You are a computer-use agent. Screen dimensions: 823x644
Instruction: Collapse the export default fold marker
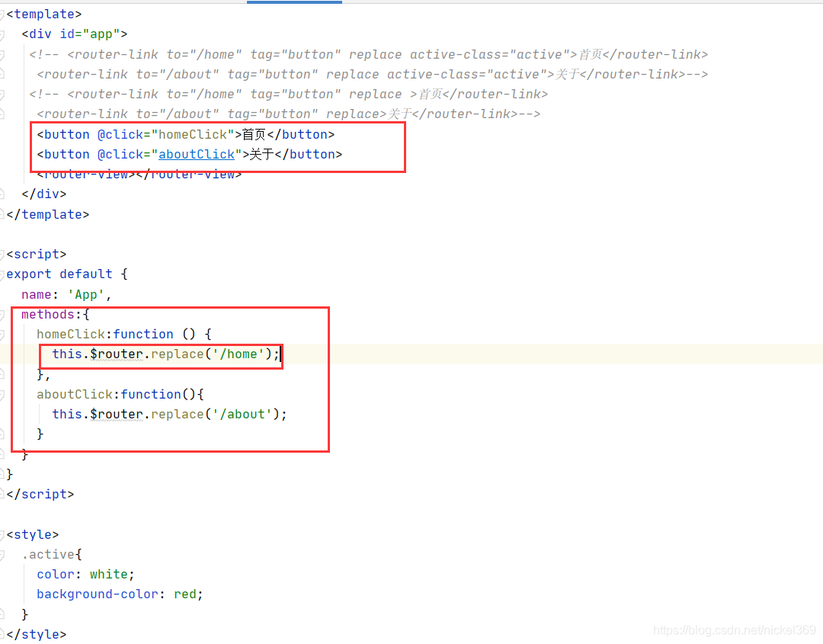click(2, 274)
